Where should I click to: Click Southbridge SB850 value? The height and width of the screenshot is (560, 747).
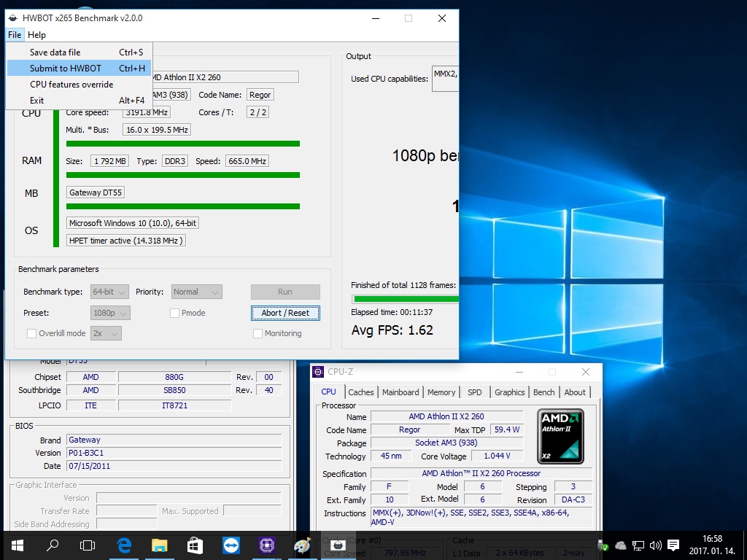(174, 390)
